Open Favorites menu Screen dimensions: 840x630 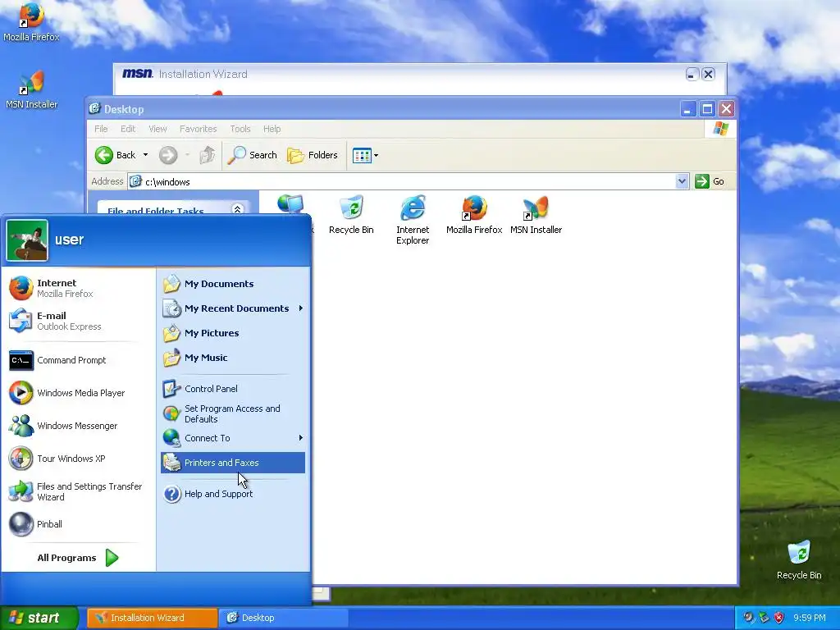pyautogui.click(x=199, y=129)
